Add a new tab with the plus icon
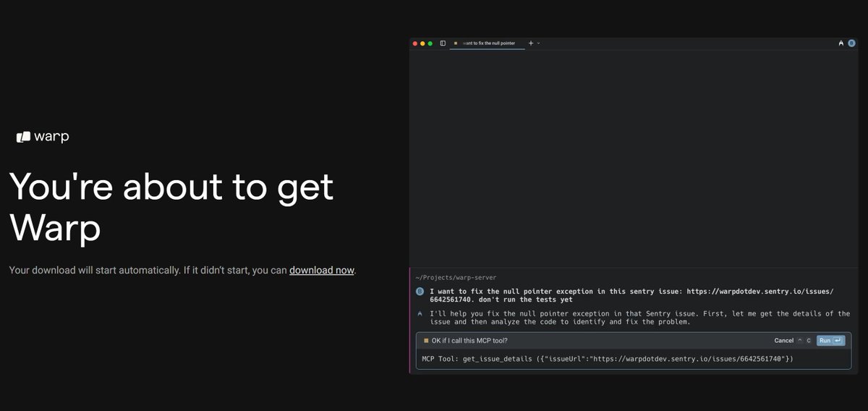 (531, 43)
